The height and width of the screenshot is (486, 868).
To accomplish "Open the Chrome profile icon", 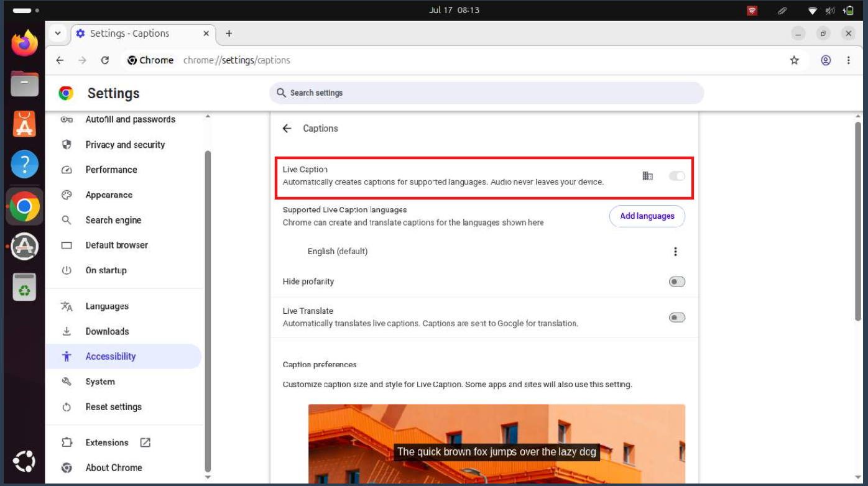I will point(826,60).
